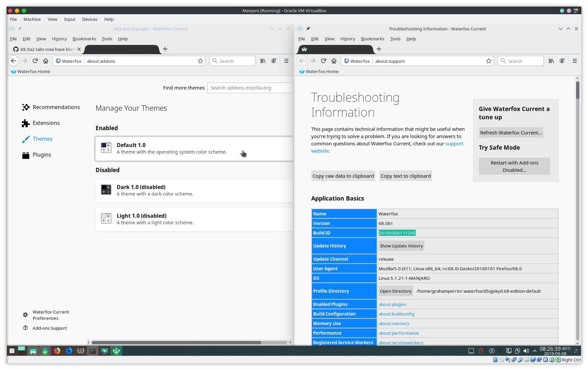The width and height of the screenshot is (588, 370).
Task: Open account icon in Troubleshooting window toolbar
Action: [x=562, y=61]
